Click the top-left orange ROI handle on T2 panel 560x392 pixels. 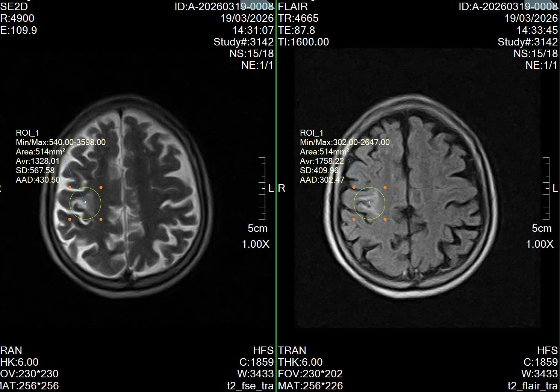coord(70,187)
